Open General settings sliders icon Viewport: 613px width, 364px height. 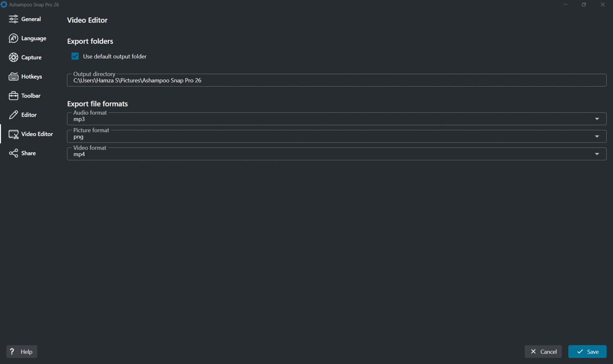[13, 19]
